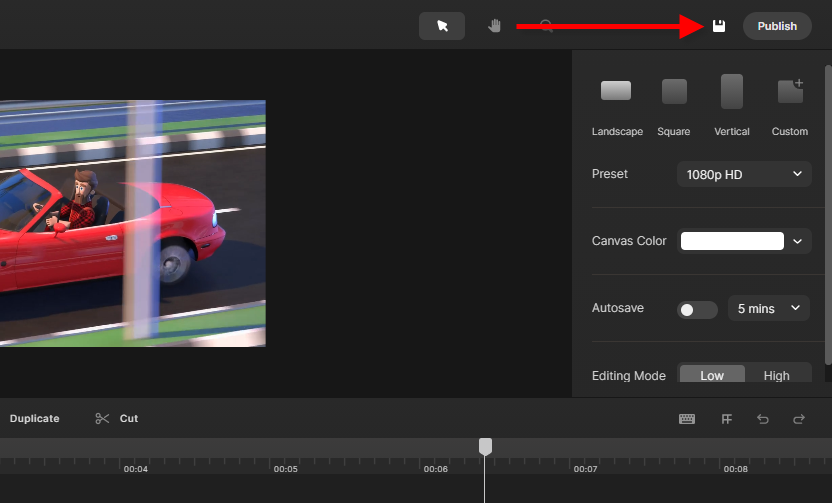This screenshot has width=832, height=503.
Task: Choose the Landscape canvas format
Action: [x=616, y=91]
